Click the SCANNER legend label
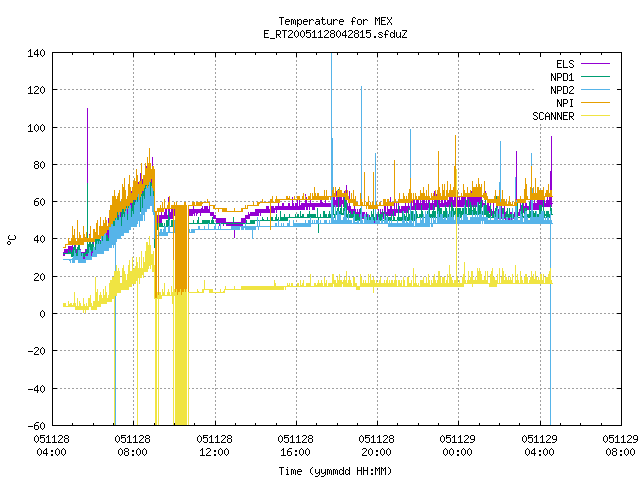This screenshot has height=480, width=640. [553, 116]
